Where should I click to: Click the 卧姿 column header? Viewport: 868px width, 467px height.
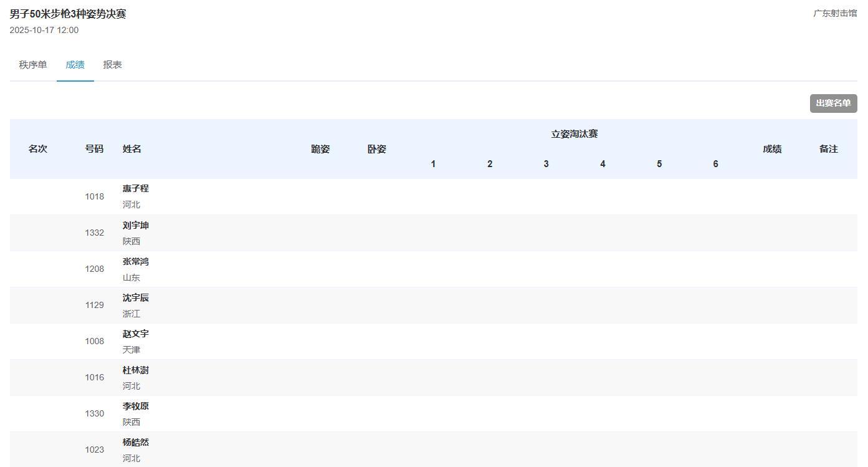coord(376,149)
